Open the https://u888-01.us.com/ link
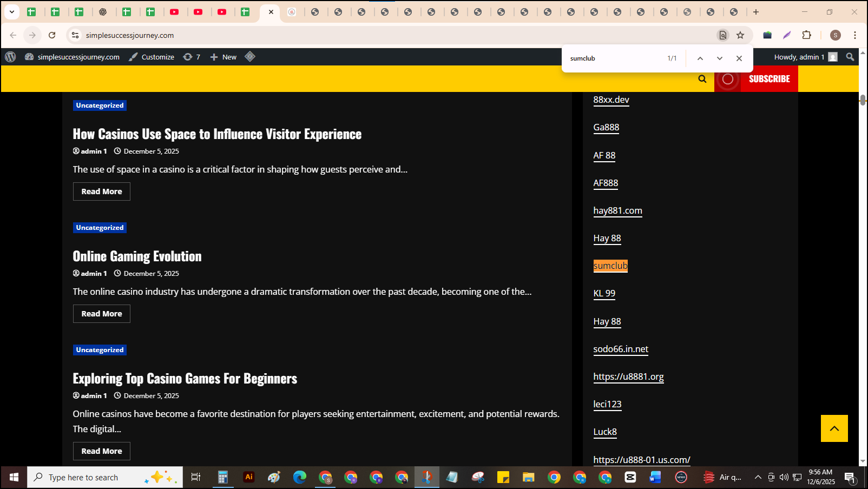This screenshot has height=489, width=868. pos(642,460)
